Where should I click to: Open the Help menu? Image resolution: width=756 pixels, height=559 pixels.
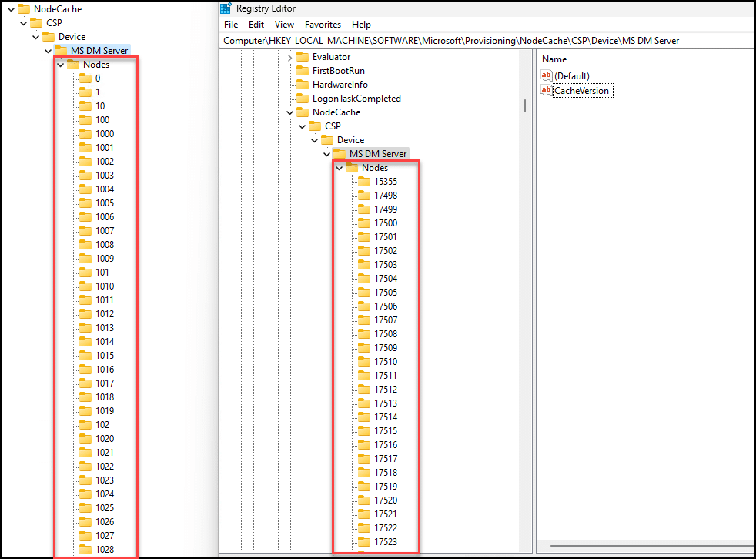(361, 25)
